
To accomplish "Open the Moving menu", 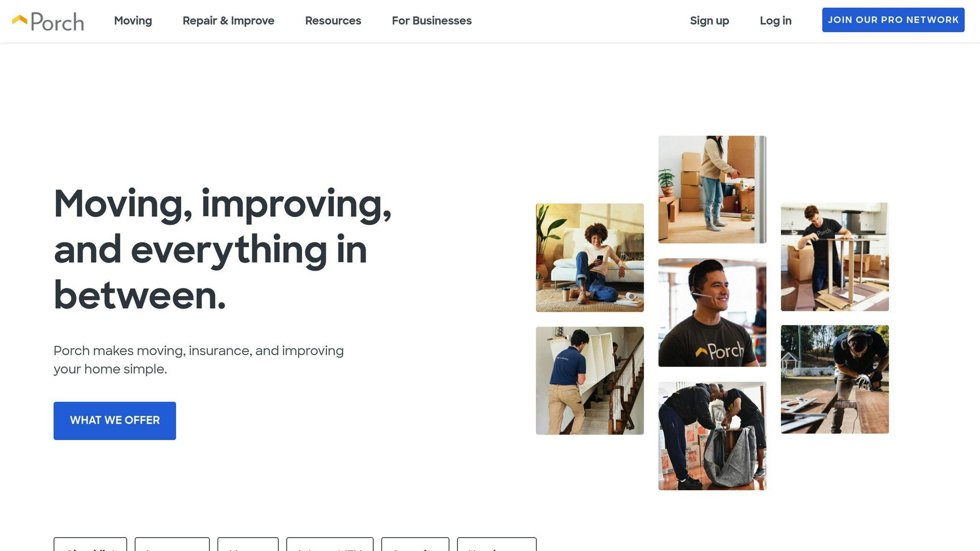I will 133,21.
